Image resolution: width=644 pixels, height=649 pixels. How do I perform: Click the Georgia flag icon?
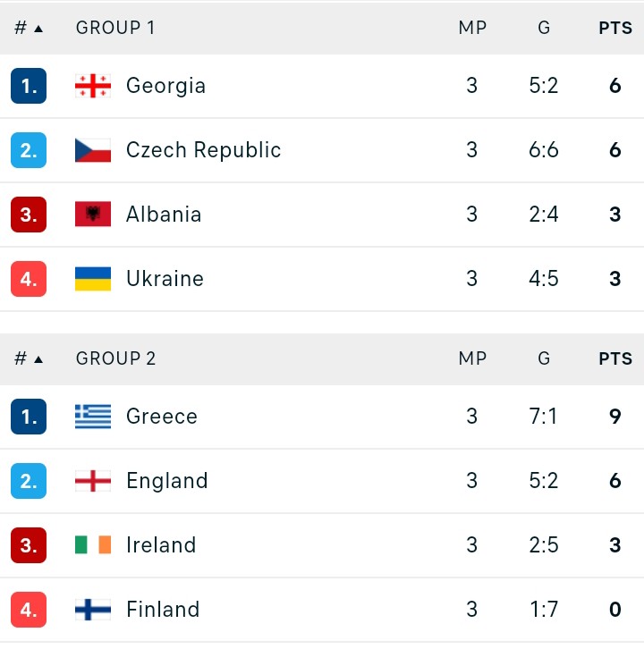pos(93,86)
